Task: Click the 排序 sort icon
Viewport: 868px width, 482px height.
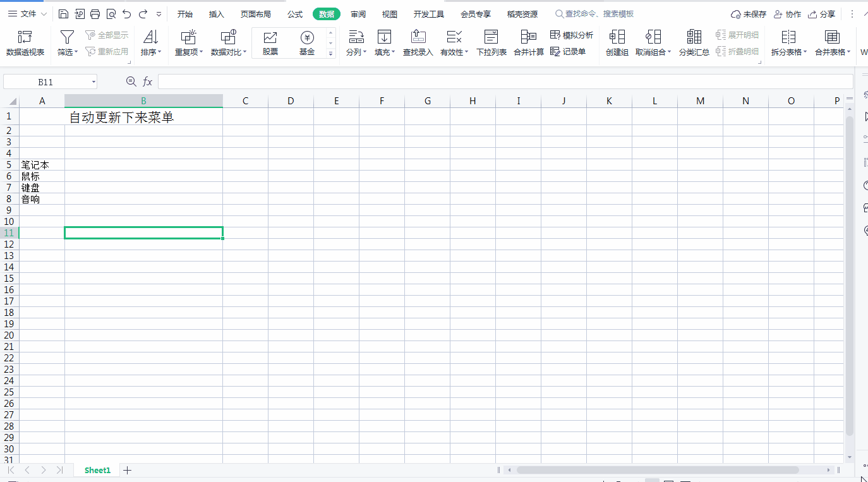Action: point(150,37)
